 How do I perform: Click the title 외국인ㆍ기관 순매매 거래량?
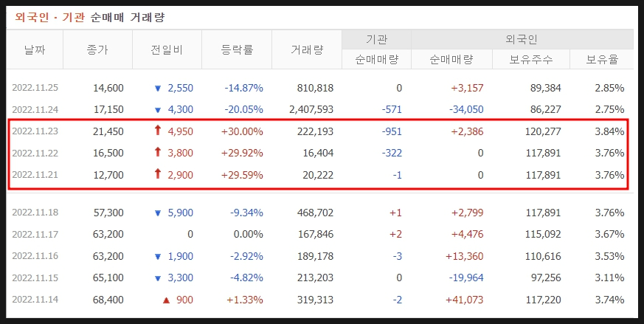tap(90, 17)
